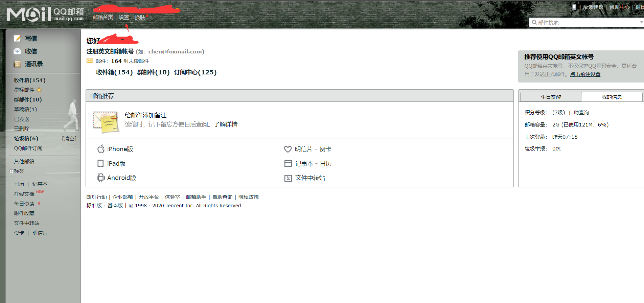Viewport: 644px width, 303px height.
Task: Click the star icon beside 星标邮件
Action: coord(39,90)
